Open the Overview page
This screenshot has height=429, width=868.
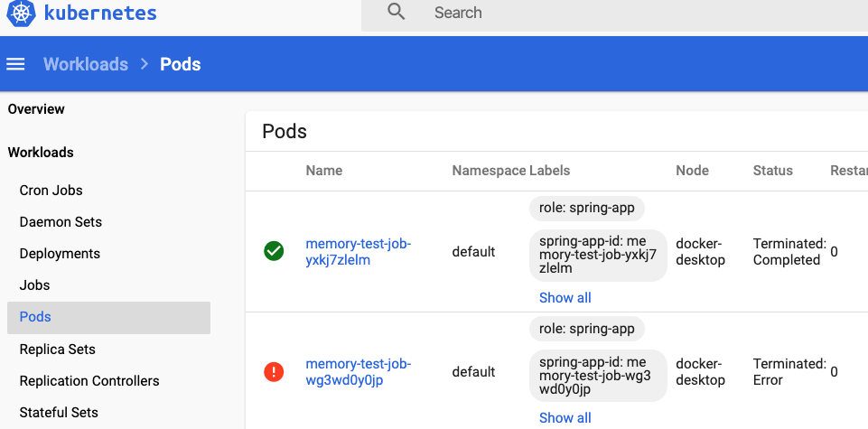[36, 109]
